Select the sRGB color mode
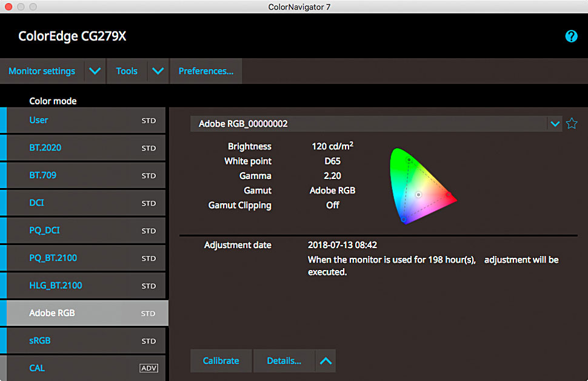This screenshot has width=588, height=381. tap(83, 341)
